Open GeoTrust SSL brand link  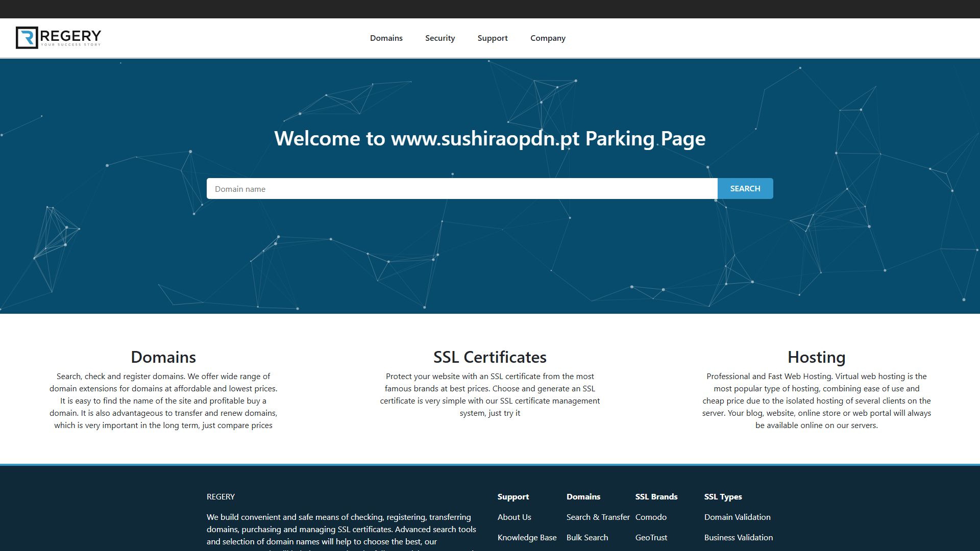pyautogui.click(x=651, y=538)
